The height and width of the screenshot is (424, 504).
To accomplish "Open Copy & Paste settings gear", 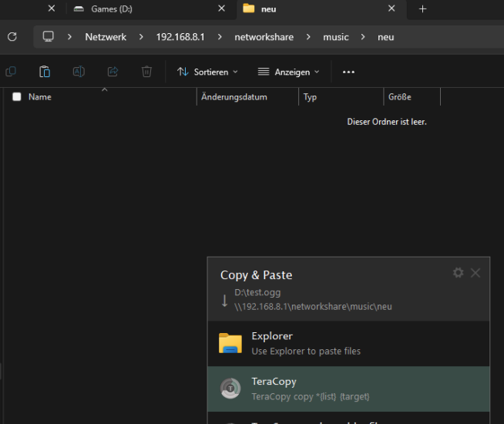I will 458,273.
